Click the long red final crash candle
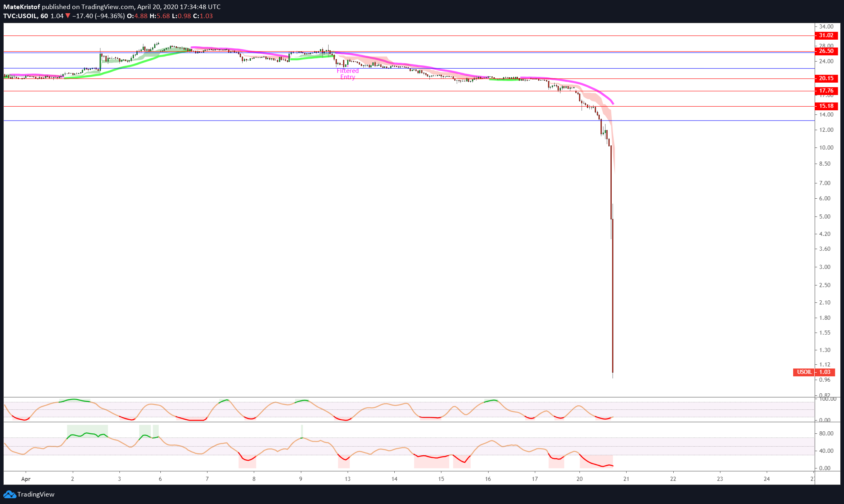This screenshot has width=844, height=504. point(613,295)
